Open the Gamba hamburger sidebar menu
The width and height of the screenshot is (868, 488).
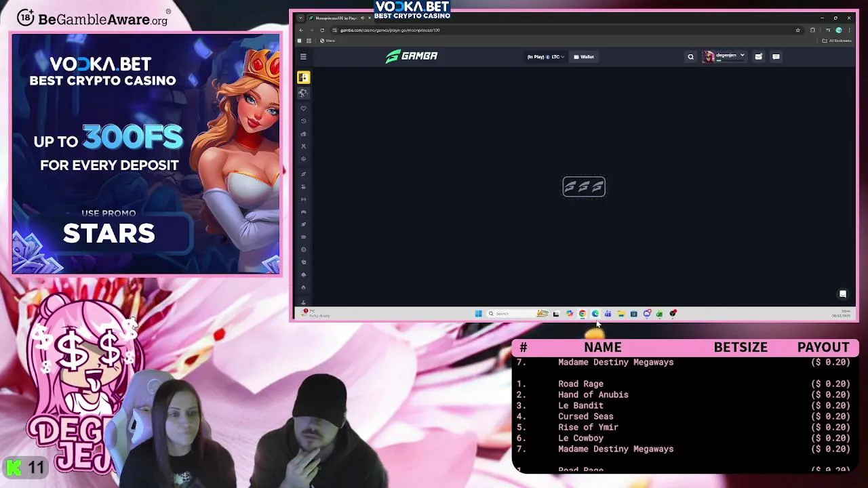(x=303, y=57)
